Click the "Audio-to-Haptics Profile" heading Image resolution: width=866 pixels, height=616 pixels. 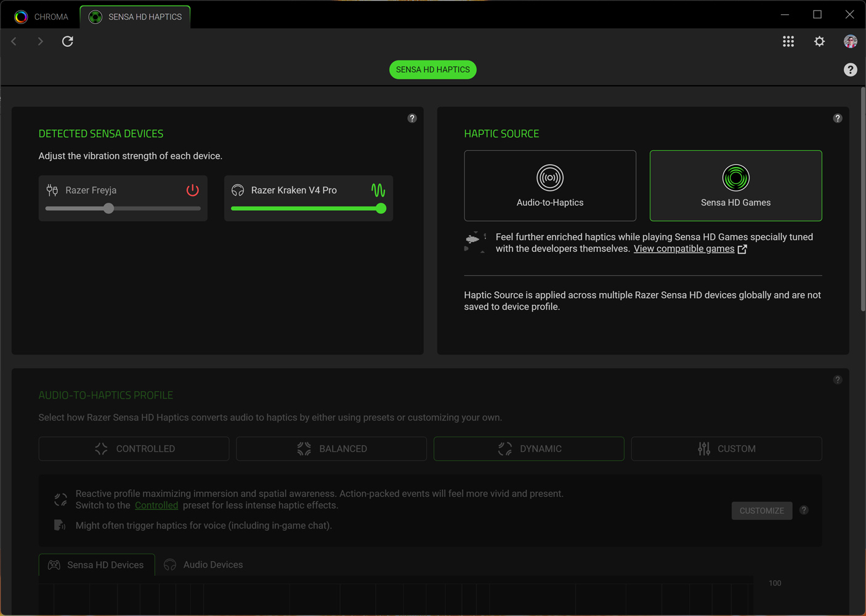tap(106, 395)
